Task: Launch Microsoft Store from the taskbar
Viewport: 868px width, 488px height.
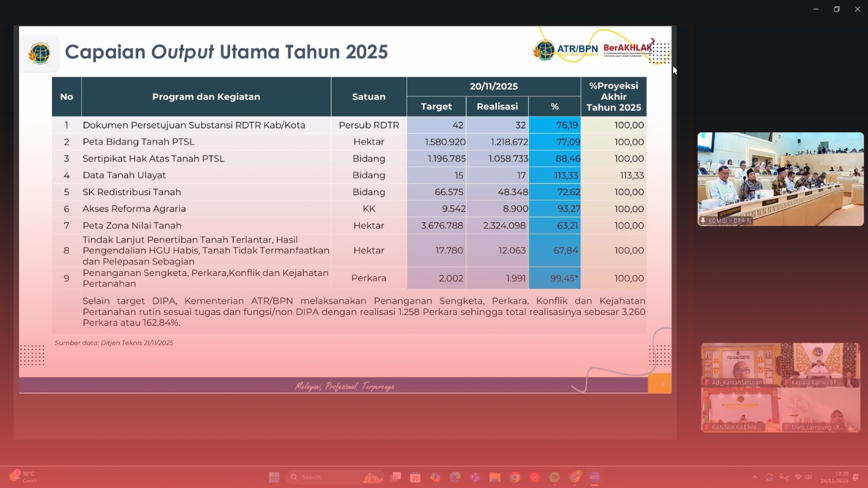Action: [x=415, y=477]
